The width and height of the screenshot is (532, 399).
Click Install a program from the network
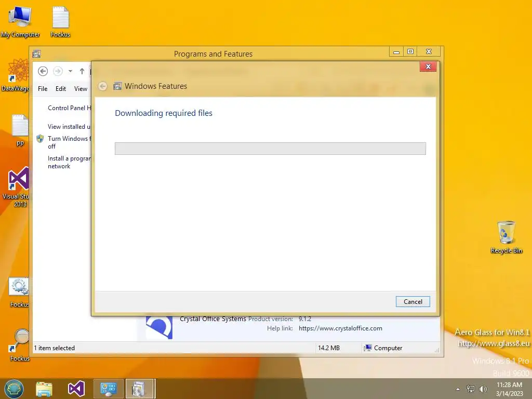[69, 162]
